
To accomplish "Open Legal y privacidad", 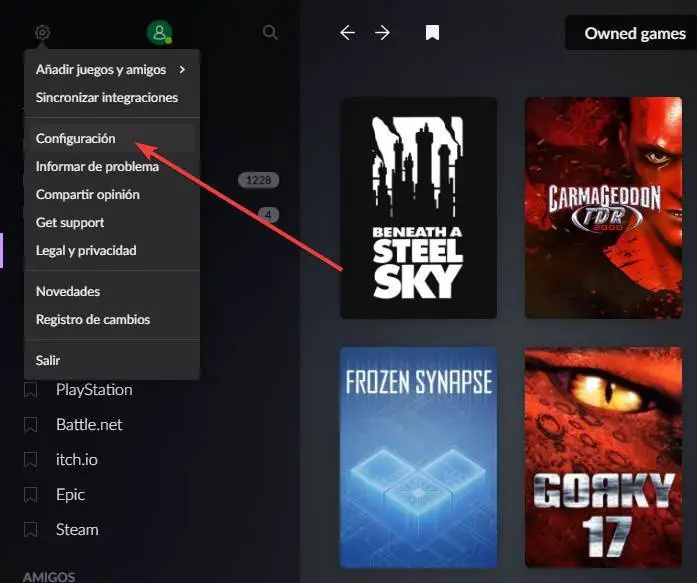I will (x=112, y=251).
